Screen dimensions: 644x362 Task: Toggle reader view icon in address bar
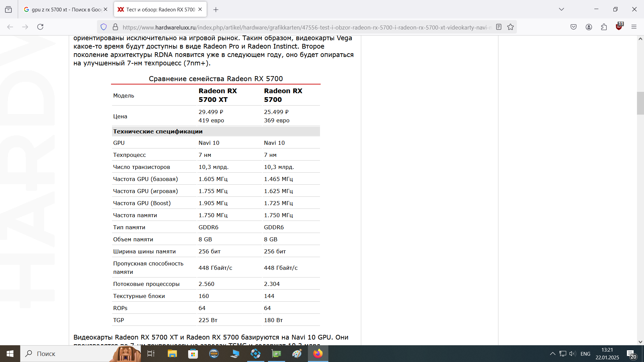coord(499,27)
